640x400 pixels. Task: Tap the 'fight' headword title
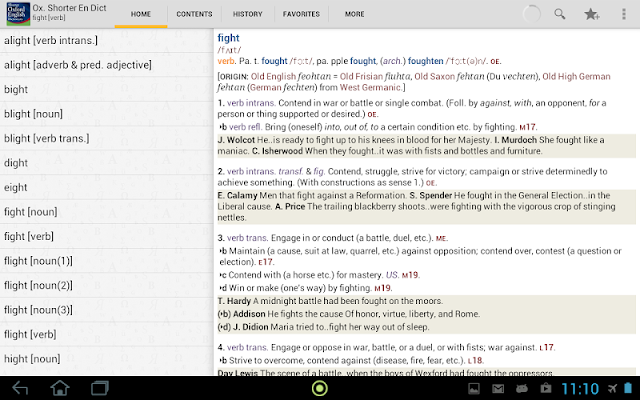[x=228, y=38]
